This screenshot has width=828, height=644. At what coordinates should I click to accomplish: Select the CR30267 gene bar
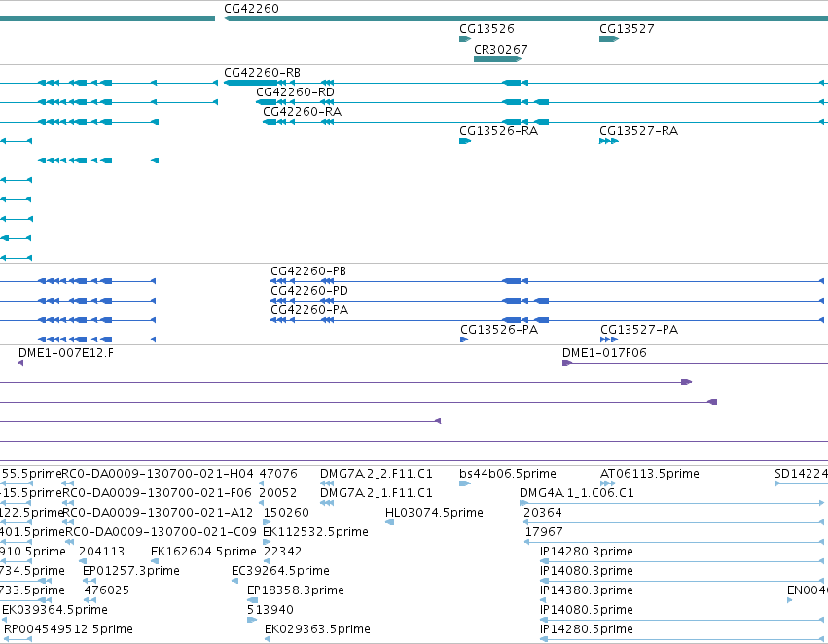point(497,59)
